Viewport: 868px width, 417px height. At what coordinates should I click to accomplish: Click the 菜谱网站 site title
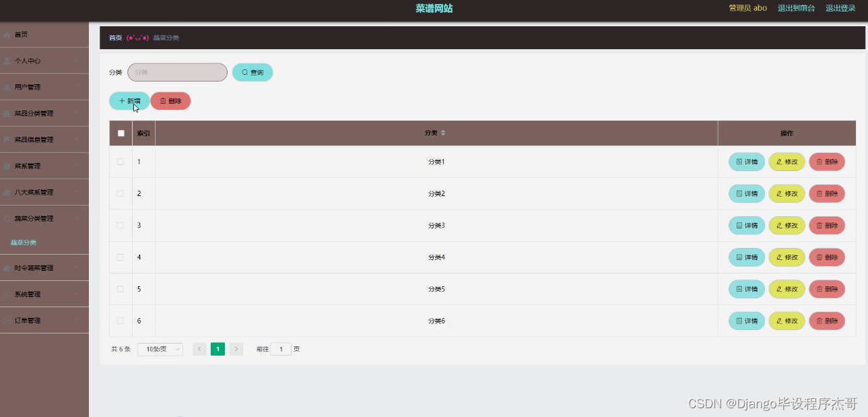coord(434,9)
